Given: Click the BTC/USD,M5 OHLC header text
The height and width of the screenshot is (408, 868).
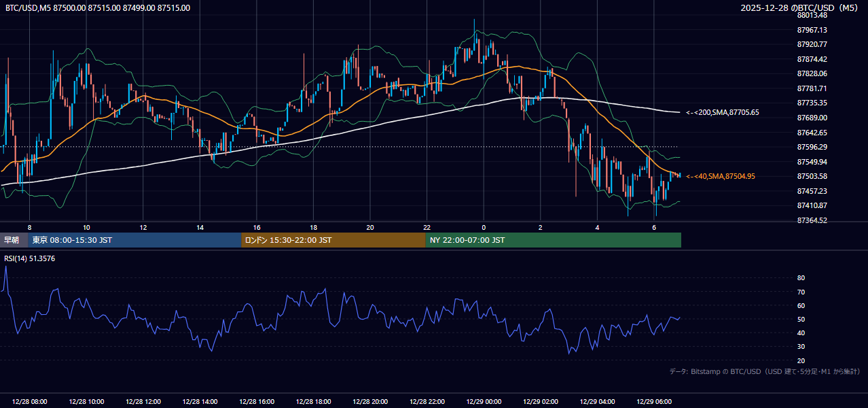Looking at the screenshot, I should pos(98,8).
